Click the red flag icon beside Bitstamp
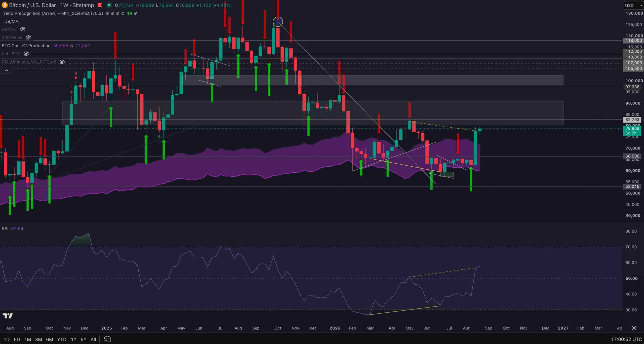The width and height of the screenshot is (644, 344). [x=100, y=5]
